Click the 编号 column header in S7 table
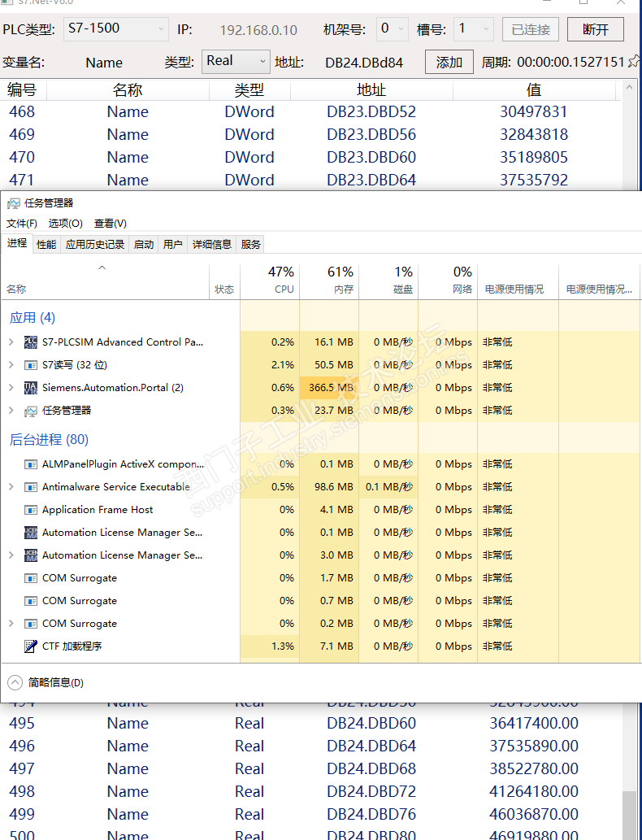Image resolution: width=642 pixels, height=840 pixels. 23,90
